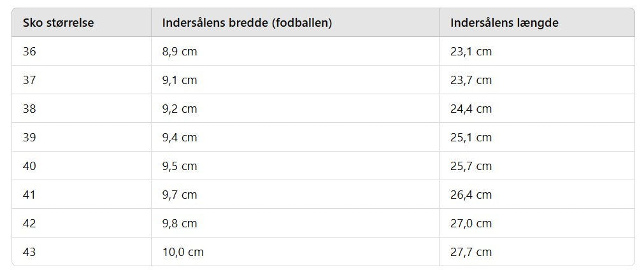The height and width of the screenshot is (270, 644).
Task: Click the 25,7 cm length value
Action: pos(471,166)
